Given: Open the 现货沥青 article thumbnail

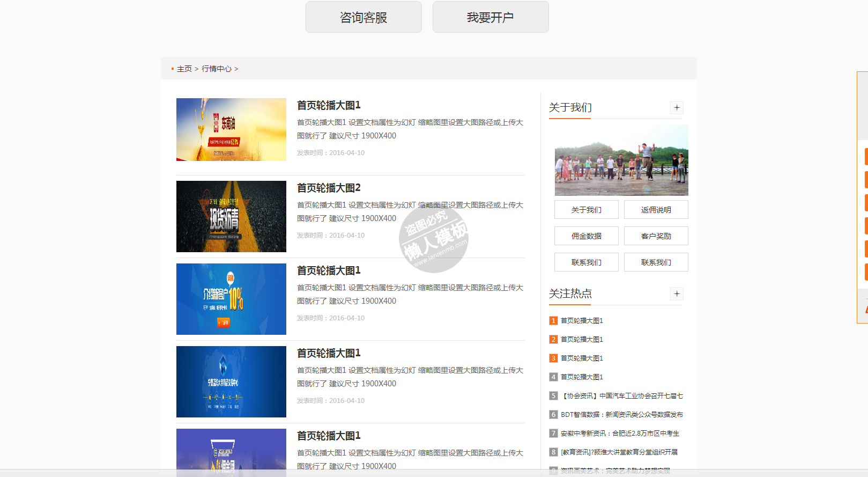Looking at the screenshot, I should pos(231,216).
